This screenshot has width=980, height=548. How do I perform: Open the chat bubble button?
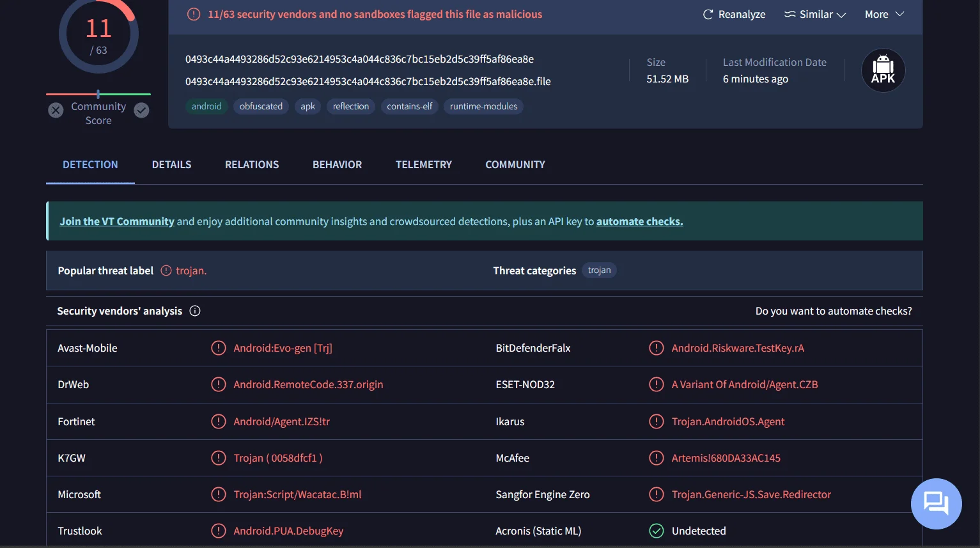(936, 504)
